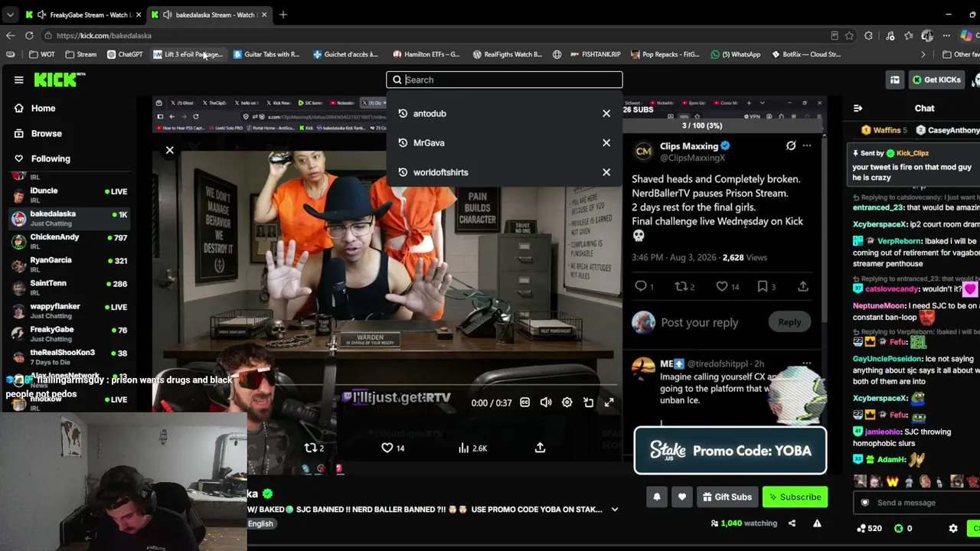Open Following in Kick sidebar

tap(51, 158)
